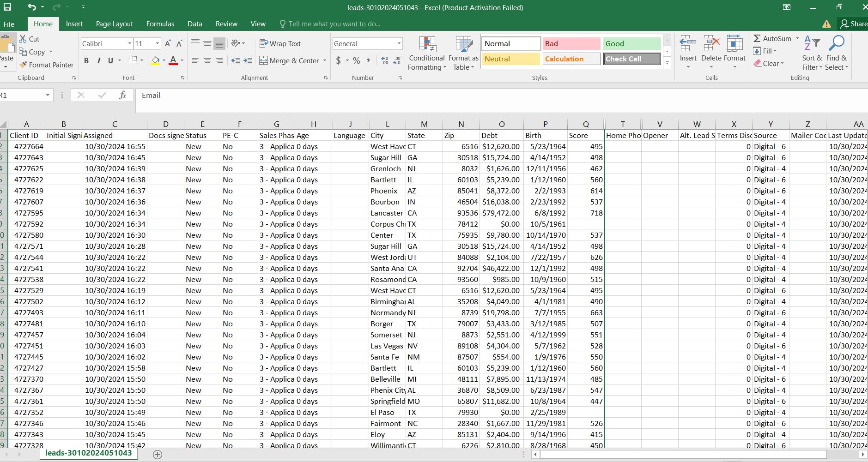Switch to the Formulas tab
Viewport: 868px width, 462px height.
point(160,24)
